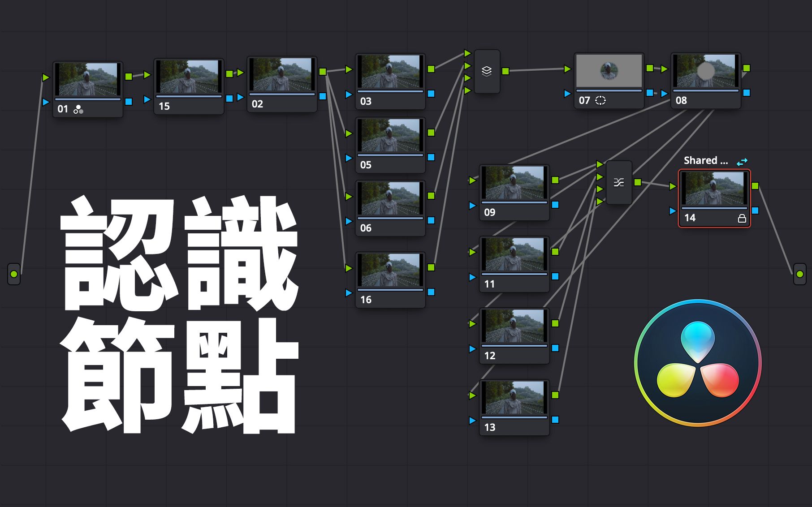Select shared node 14 thumbnail

click(714, 189)
